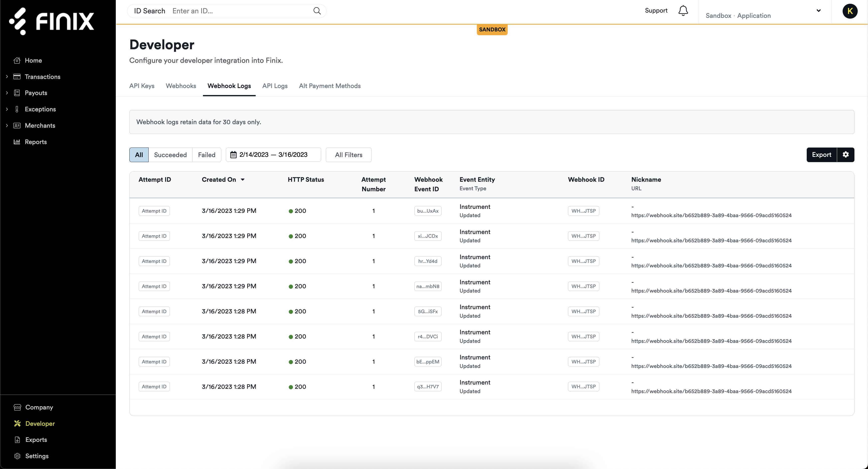
Task: Click WH...JTSP in the bu...UxAx row
Action: [x=583, y=211]
